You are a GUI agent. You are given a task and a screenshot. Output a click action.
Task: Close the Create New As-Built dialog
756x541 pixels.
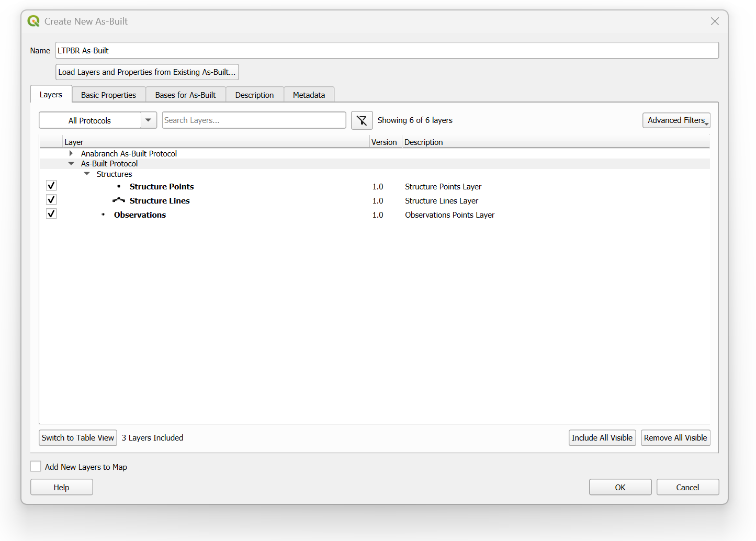715,21
